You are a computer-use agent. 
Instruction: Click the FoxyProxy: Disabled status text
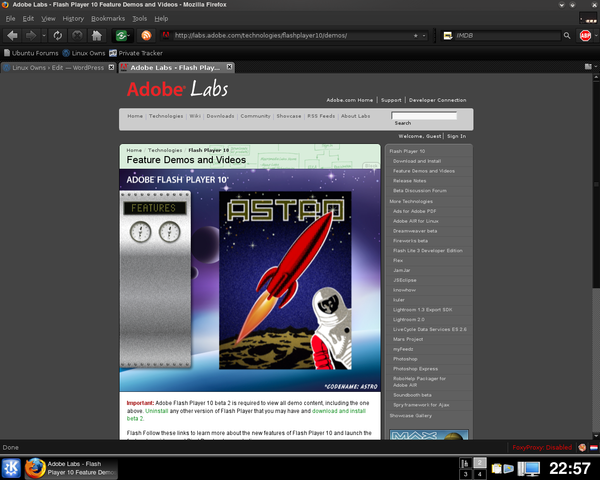coord(542,447)
